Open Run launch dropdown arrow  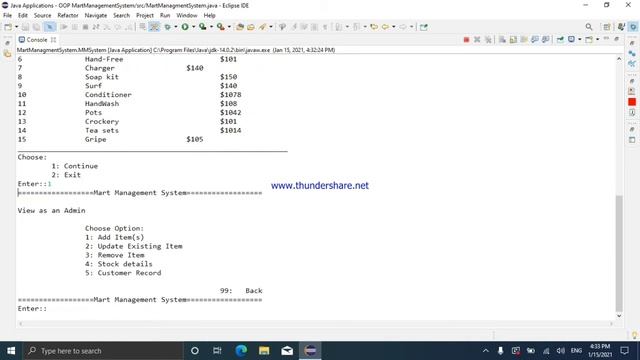coord(193,27)
